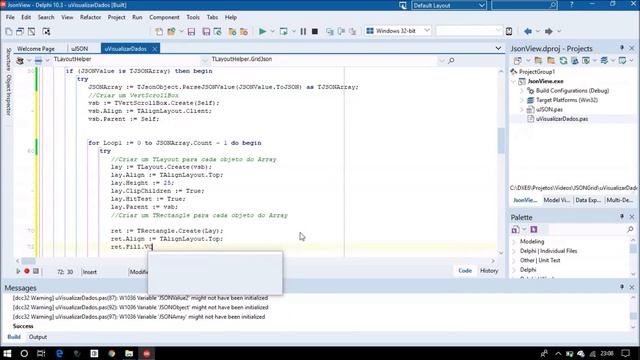Image resolution: width=640 pixels, height=360 pixels.
Task: Click the navigate Back arrow icon
Action: click(x=528, y=31)
